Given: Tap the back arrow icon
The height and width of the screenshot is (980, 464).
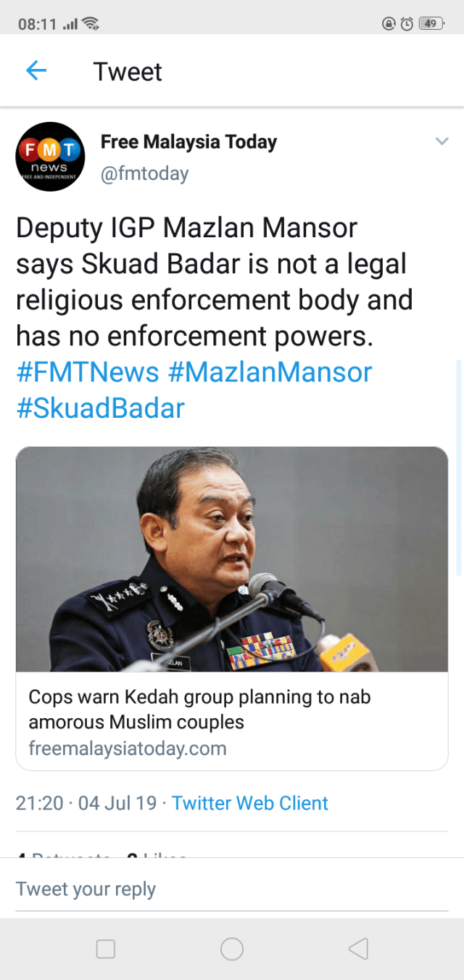Looking at the screenshot, I should [x=36, y=71].
